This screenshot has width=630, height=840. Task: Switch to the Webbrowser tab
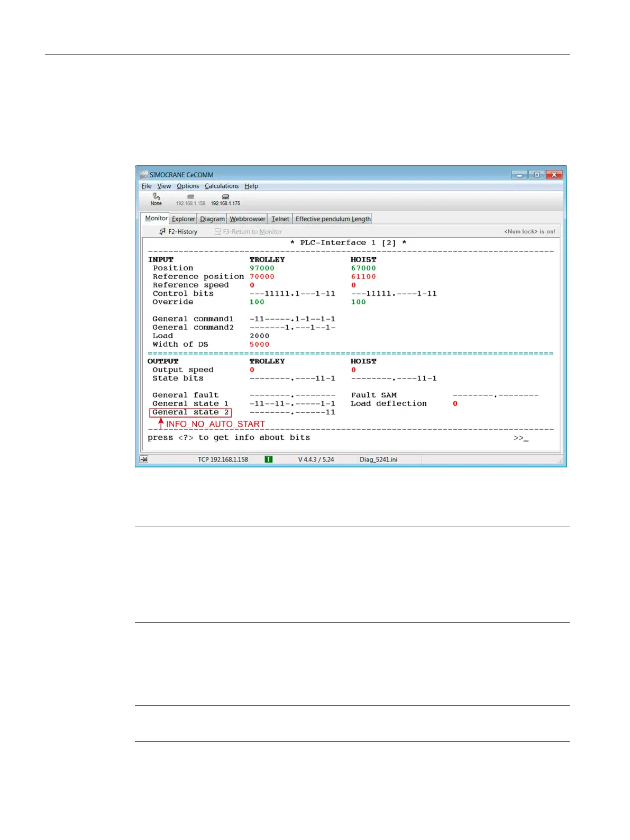(x=248, y=219)
